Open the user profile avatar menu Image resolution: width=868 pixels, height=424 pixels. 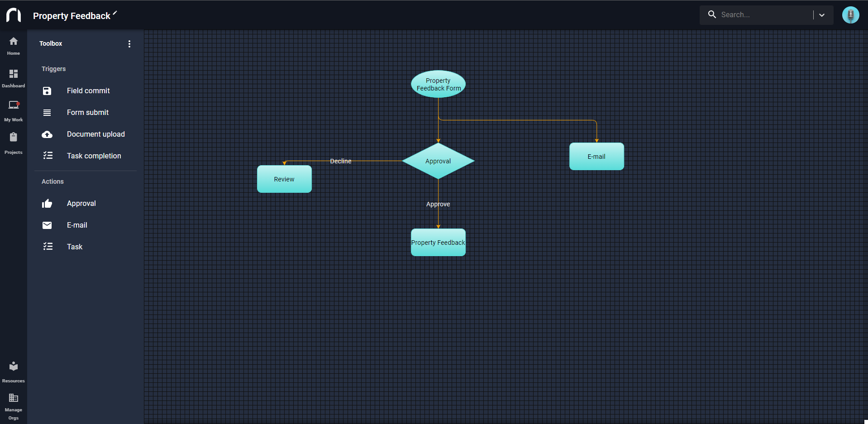pyautogui.click(x=850, y=14)
